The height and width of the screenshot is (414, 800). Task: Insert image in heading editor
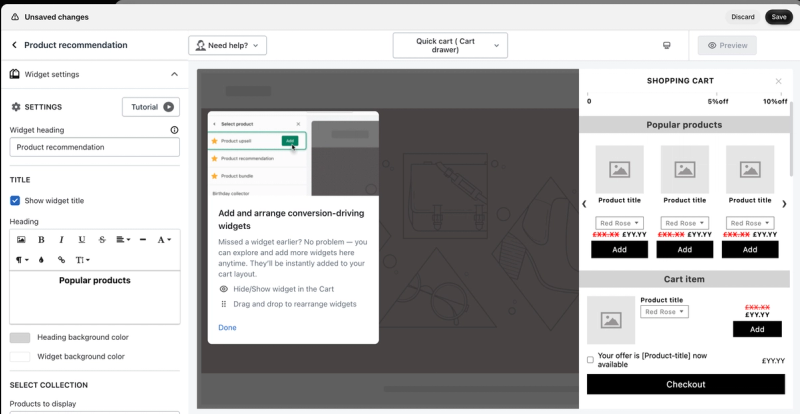21,239
